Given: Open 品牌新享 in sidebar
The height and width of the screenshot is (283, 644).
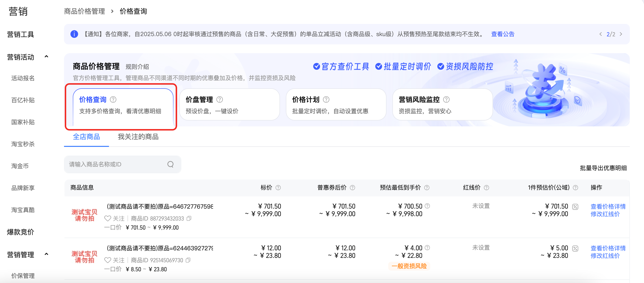Looking at the screenshot, I should point(23,188).
